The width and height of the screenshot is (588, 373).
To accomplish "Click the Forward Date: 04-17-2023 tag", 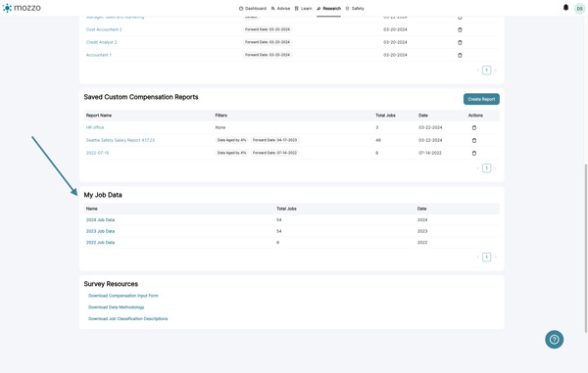I will pos(274,140).
